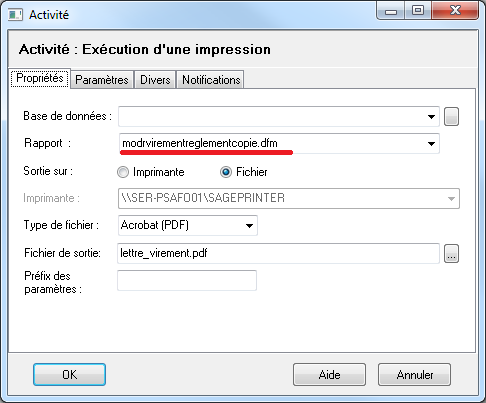
Task: Confirm with the OK button
Action: 69,375
